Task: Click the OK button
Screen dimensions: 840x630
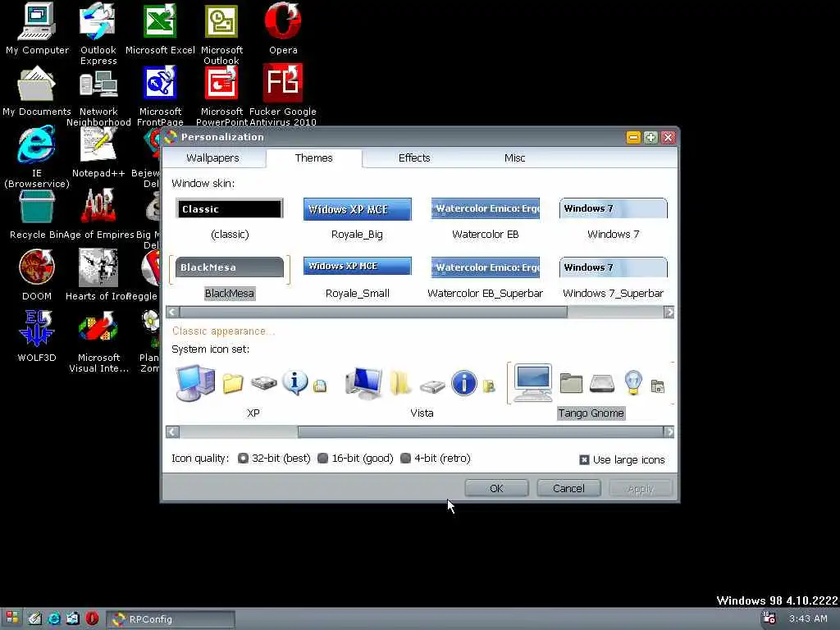Action: 496,488
